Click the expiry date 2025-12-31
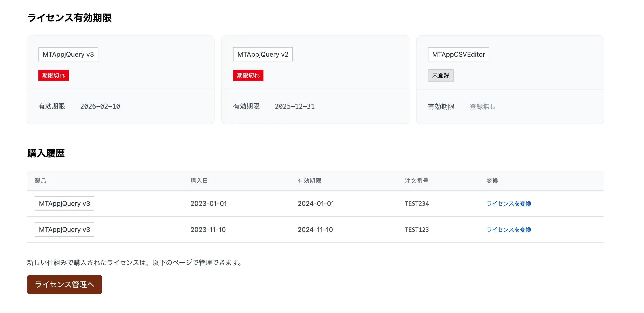This screenshot has height=313, width=644. 294,106
